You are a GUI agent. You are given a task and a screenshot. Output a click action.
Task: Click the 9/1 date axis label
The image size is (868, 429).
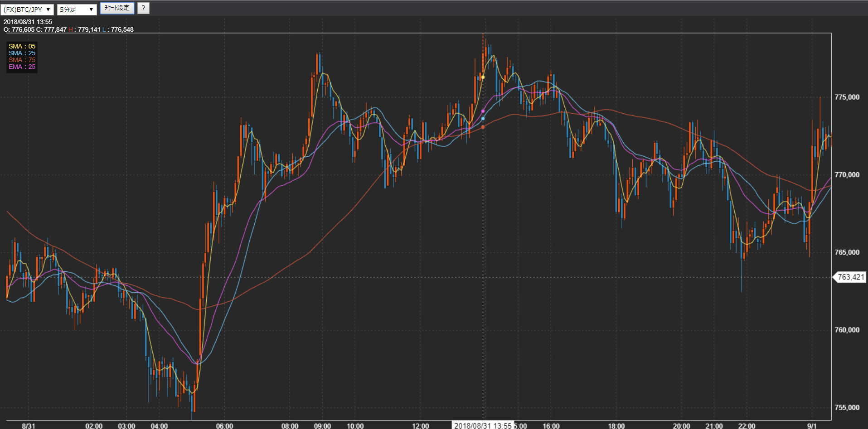tap(812, 426)
